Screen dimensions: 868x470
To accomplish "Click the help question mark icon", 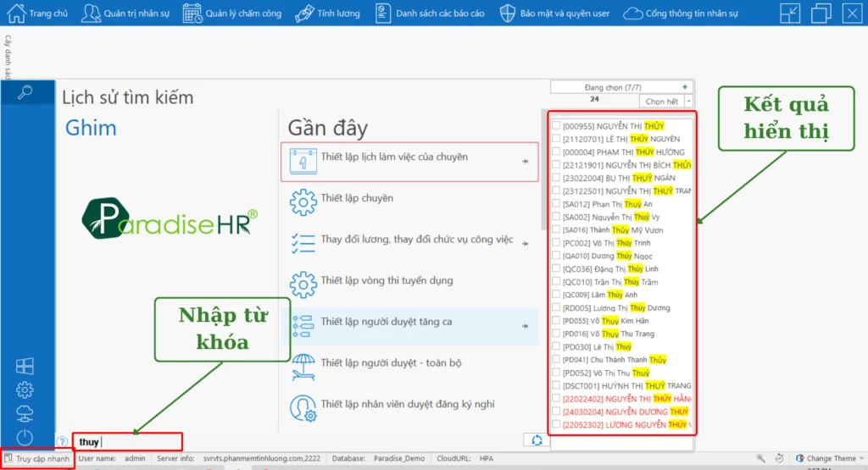I will click(62, 441).
